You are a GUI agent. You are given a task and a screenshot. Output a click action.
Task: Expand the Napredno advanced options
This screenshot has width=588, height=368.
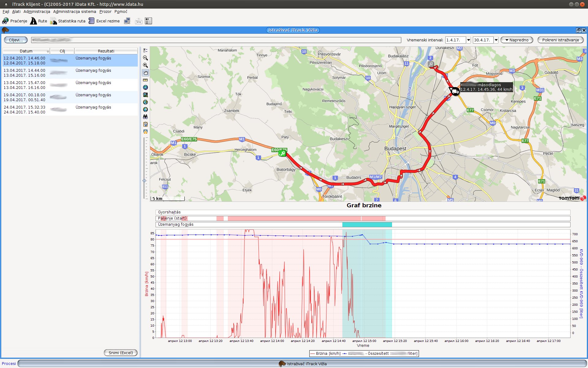click(517, 40)
